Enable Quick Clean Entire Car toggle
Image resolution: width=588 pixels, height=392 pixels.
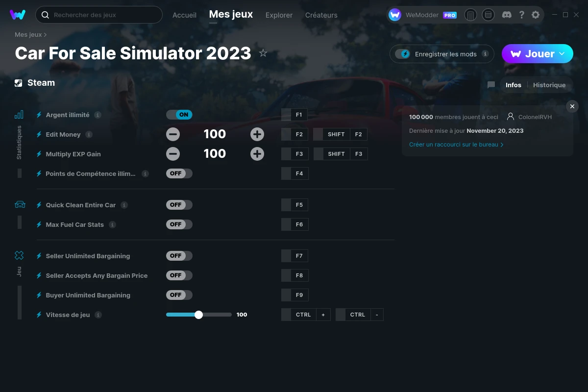[179, 205]
